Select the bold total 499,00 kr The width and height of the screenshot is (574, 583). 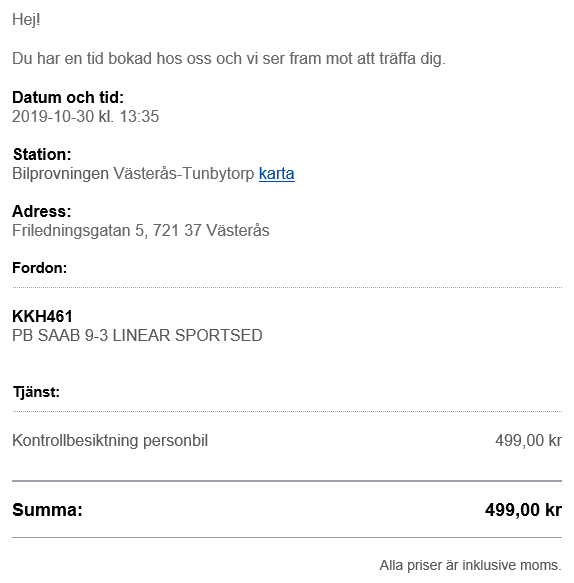523,510
